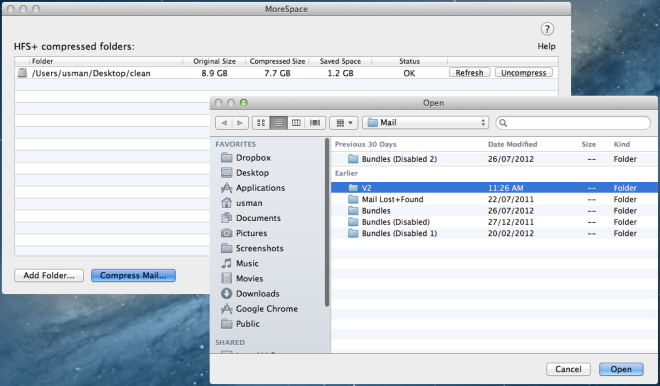Image resolution: width=660 pixels, height=386 pixels.
Task: Select Documents in Favorites sidebar
Action: [251, 218]
